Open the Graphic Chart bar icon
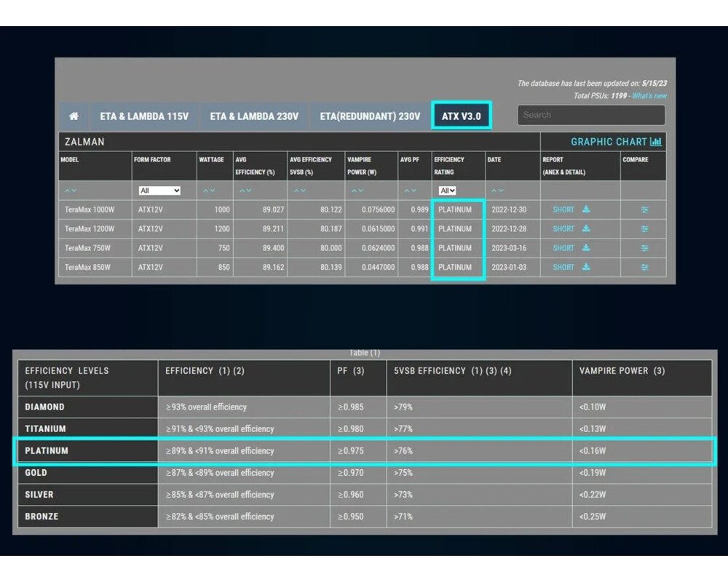Viewport: 728px width, 582px height. point(656,142)
